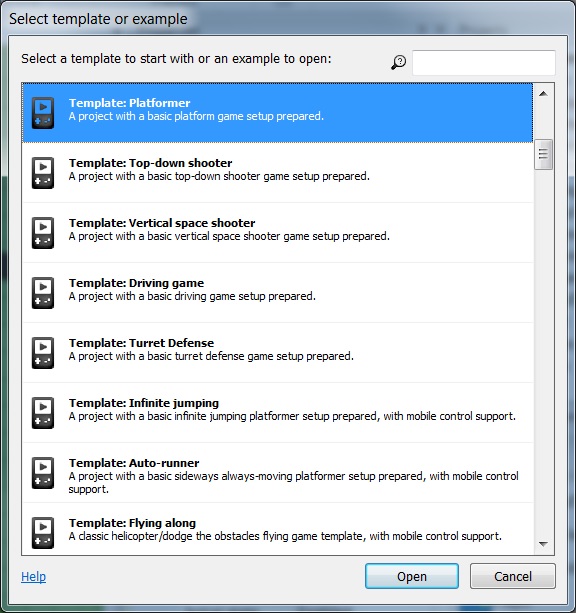Image resolution: width=576 pixels, height=613 pixels.
Task: Click the scrollbar down arrow
Action: pos(543,544)
